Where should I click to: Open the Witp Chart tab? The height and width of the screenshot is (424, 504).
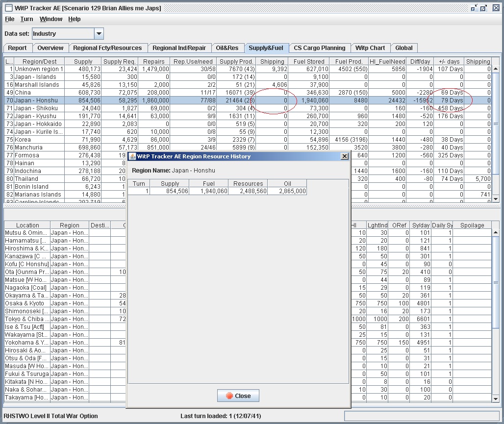click(370, 48)
